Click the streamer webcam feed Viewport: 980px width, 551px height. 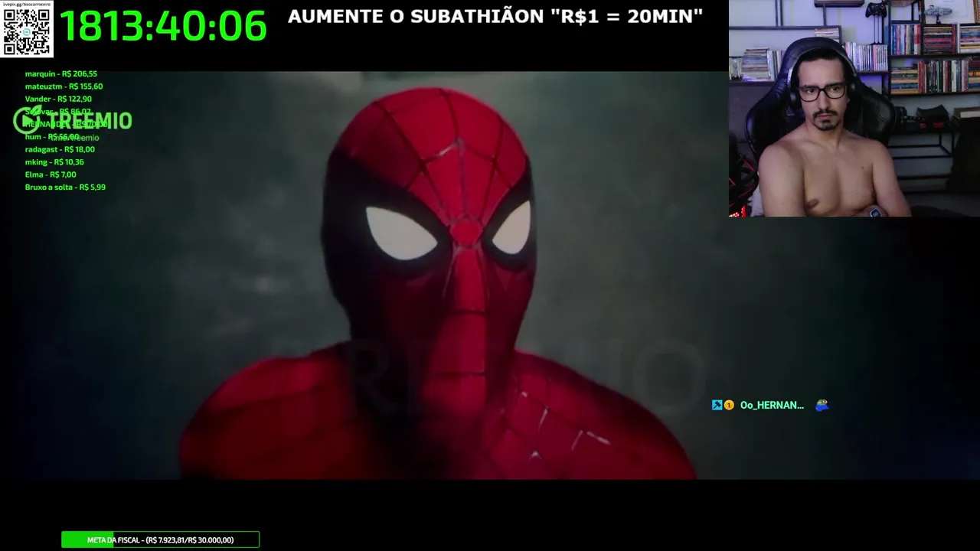click(x=854, y=109)
